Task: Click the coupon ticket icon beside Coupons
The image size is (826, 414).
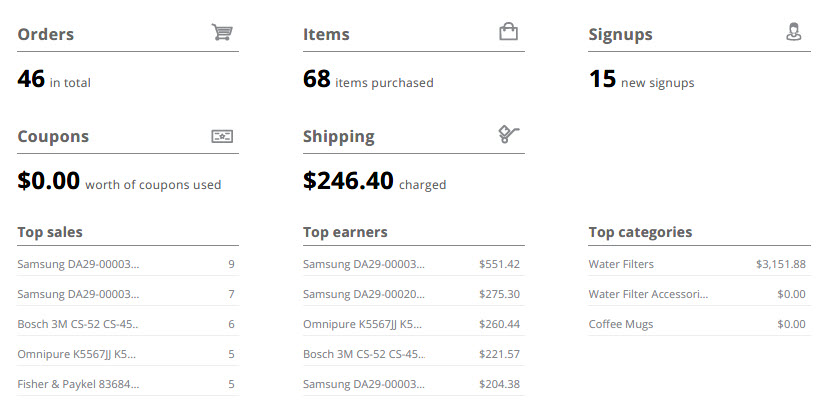Action: click(222, 136)
